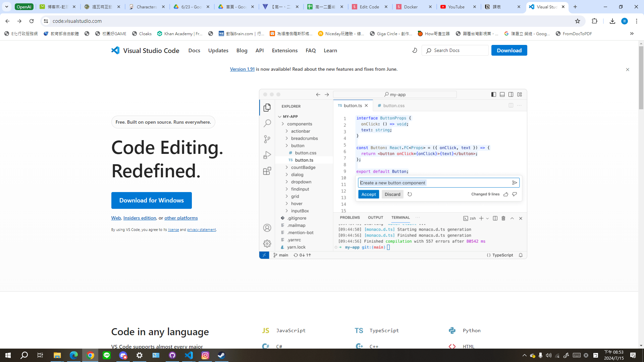The height and width of the screenshot is (362, 644).
Task: Expand the actionbar folder
Action: [x=287, y=131]
